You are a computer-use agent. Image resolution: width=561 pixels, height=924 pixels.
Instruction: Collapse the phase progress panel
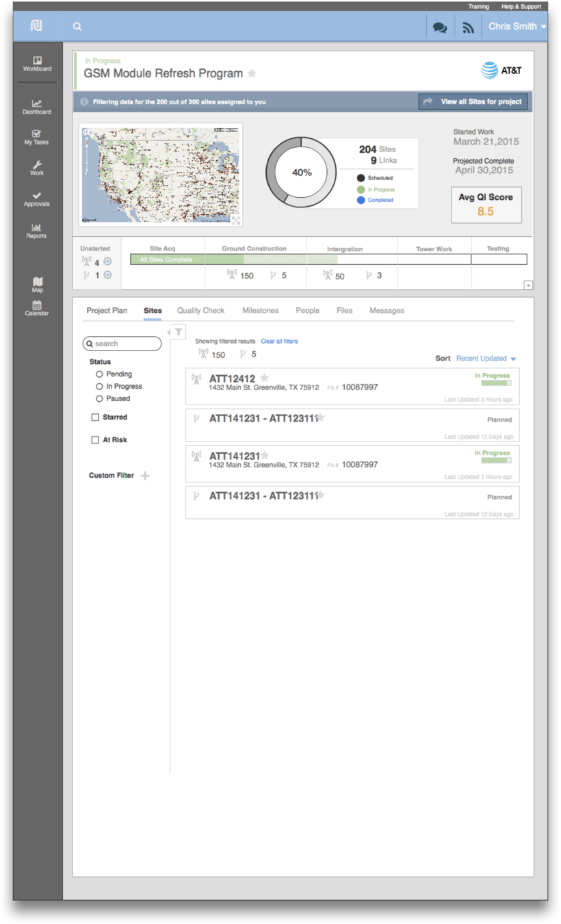click(x=528, y=285)
